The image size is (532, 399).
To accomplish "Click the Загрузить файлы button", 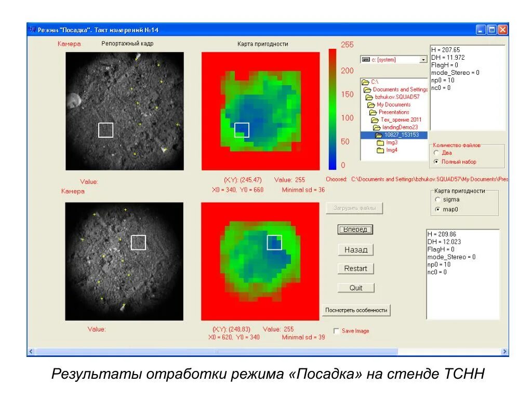I will (x=354, y=208).
